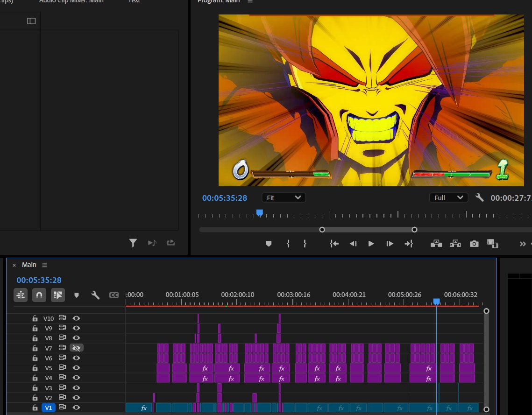Expand transport overflow double-chevron
This screenshot has width=532, height=415.
pos(523,244)
